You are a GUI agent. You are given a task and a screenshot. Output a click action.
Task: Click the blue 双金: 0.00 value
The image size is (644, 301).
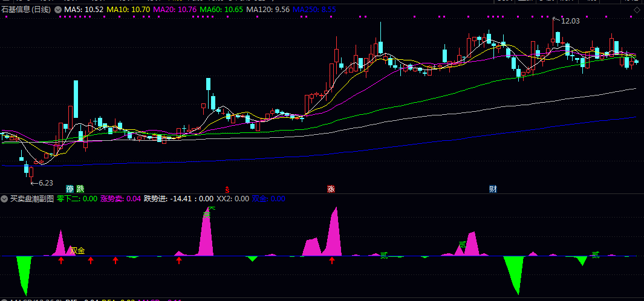(268, 199)
